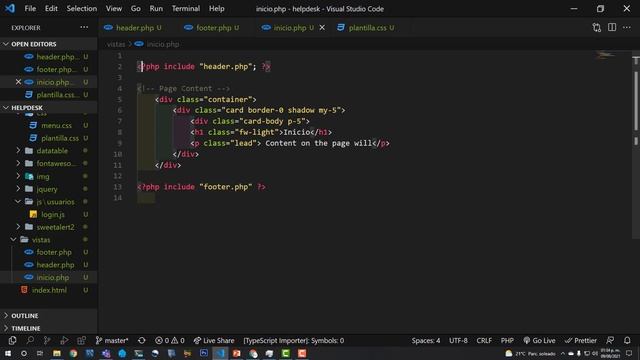640x360 pixels.
Task: Click the weather widget in taskbar
Action: point(530,353)
